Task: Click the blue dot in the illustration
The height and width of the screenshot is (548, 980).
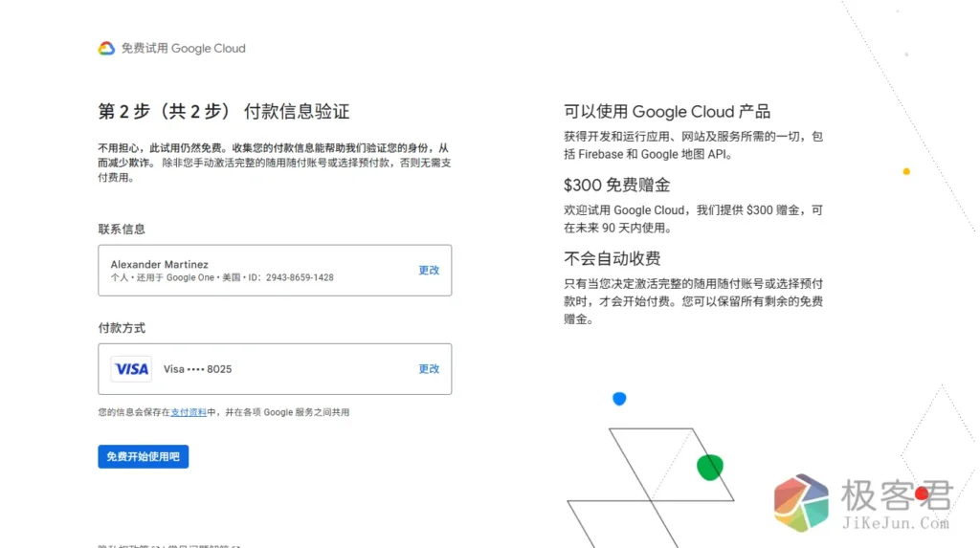Action: tap(619, 399)
